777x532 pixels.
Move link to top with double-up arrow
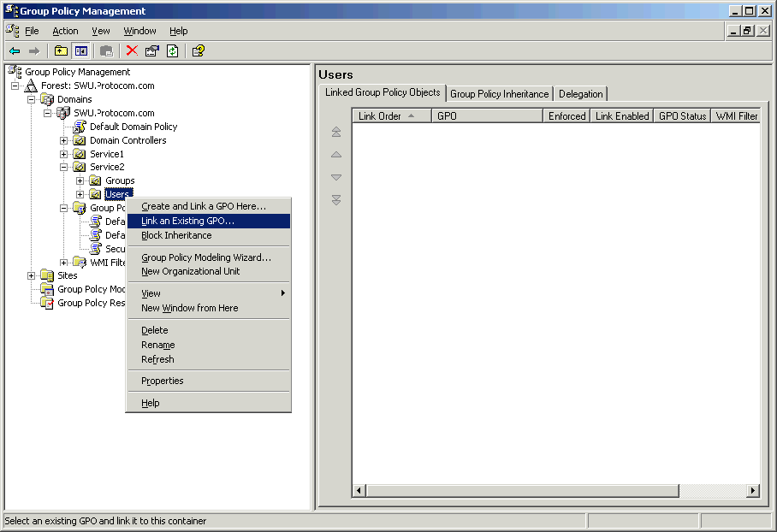336,132
